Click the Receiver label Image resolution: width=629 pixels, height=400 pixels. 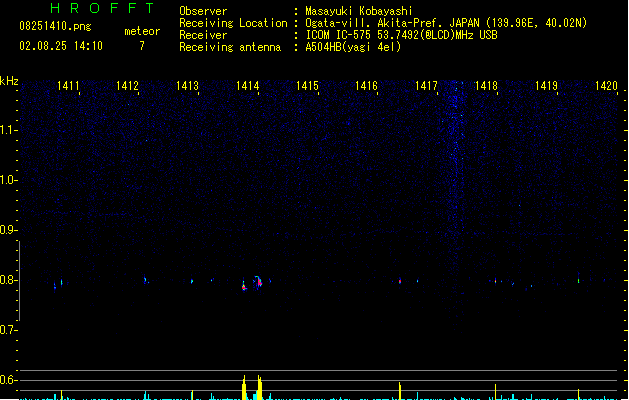[203, 35]
